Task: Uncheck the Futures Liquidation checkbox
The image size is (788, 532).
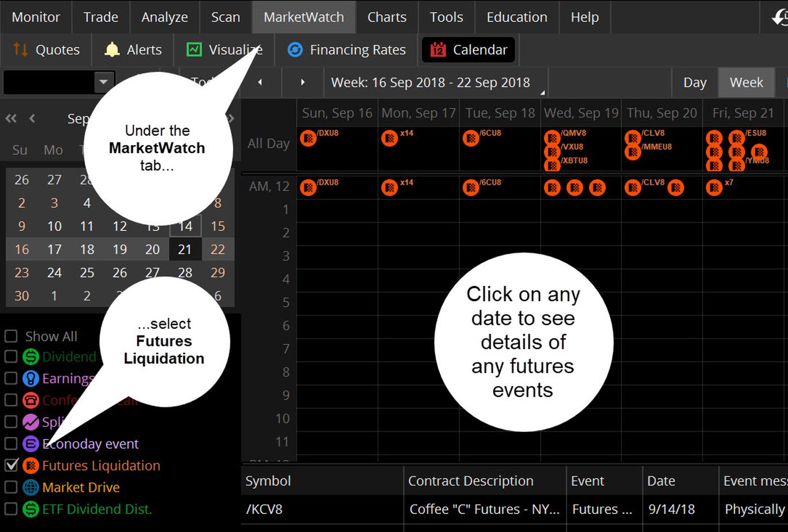Action: tap(11, 466)
